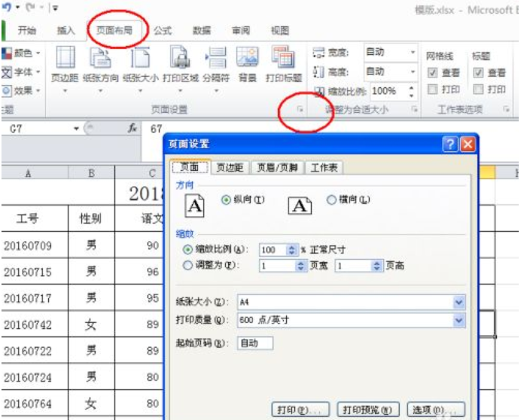This screenshot has height=420, width=527.
Task: Open the 页面设置 dialog launcher
Action: pyautogui.click(x=300, y=109)
